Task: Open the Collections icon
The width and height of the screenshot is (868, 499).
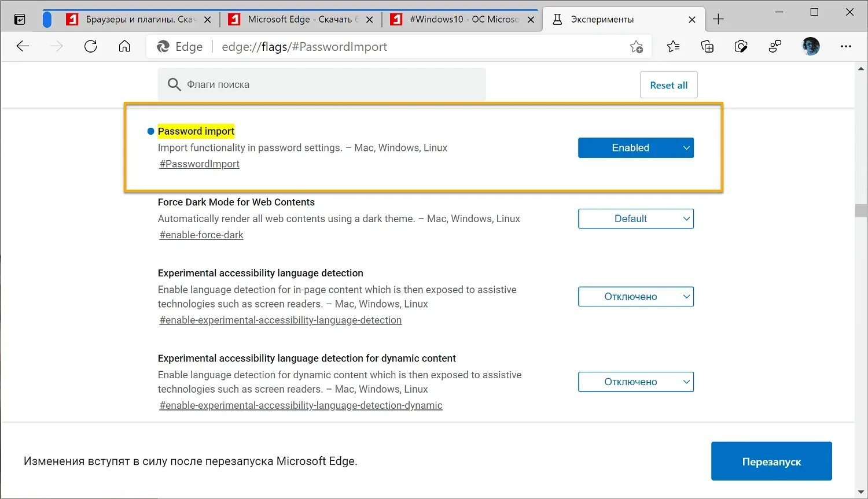Action: click(x=707, y=46)
